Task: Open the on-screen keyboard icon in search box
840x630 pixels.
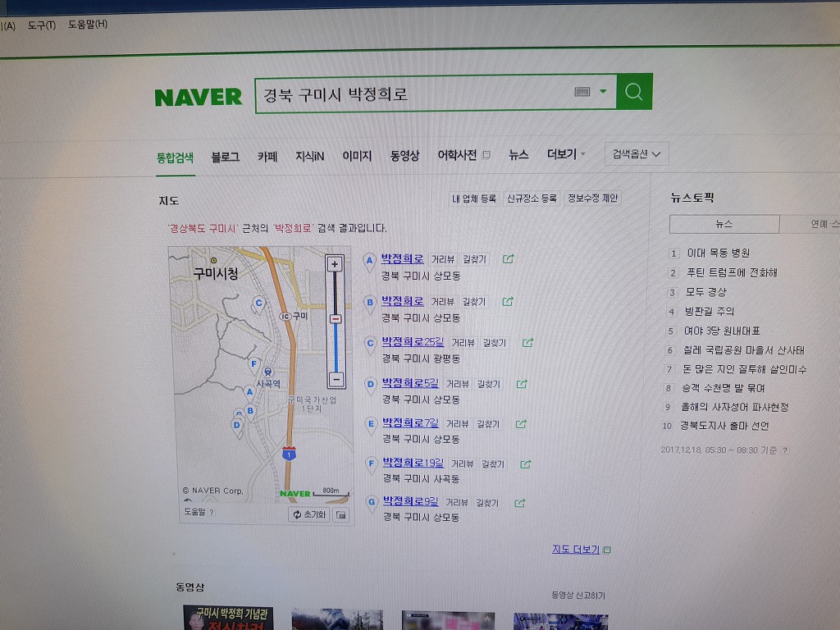Action: 582,92
